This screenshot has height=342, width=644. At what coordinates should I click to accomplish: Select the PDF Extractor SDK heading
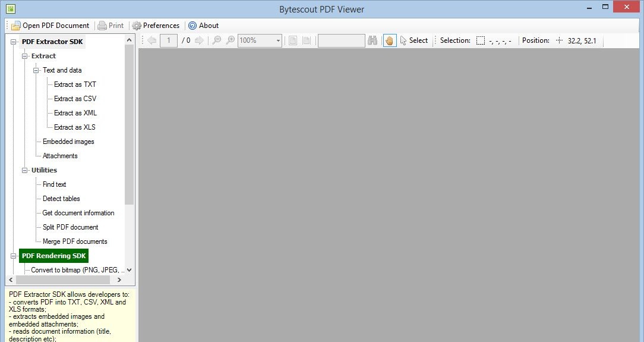click(52, 42)
